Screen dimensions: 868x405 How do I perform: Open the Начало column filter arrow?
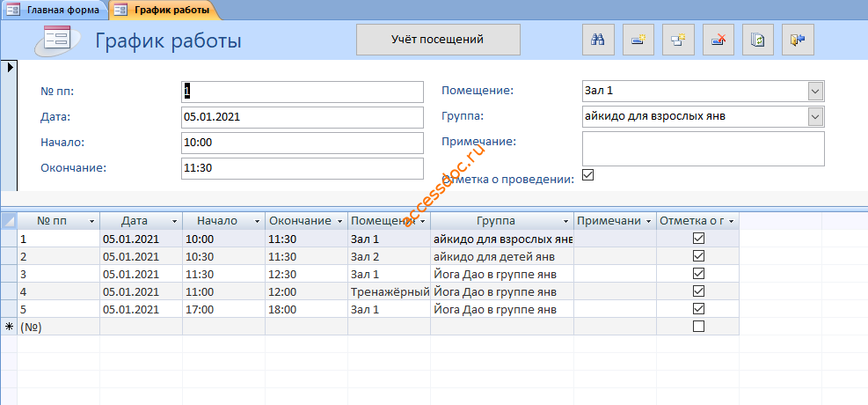coord(258,221)
